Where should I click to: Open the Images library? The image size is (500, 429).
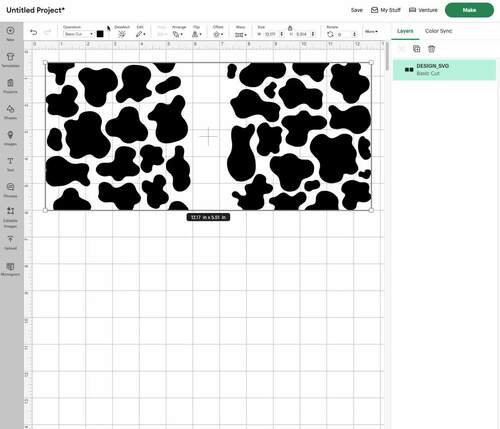pyautogui.click(x=10, y=138)
